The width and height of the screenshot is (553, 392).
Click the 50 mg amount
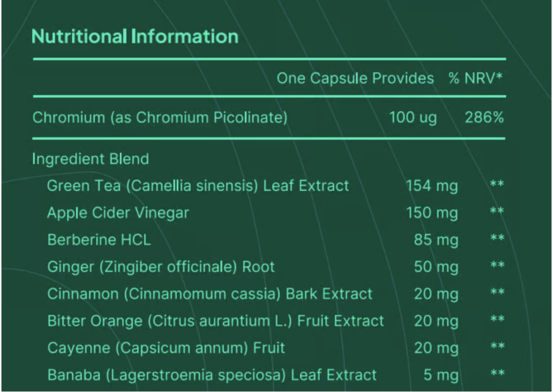tap(436, 267)
